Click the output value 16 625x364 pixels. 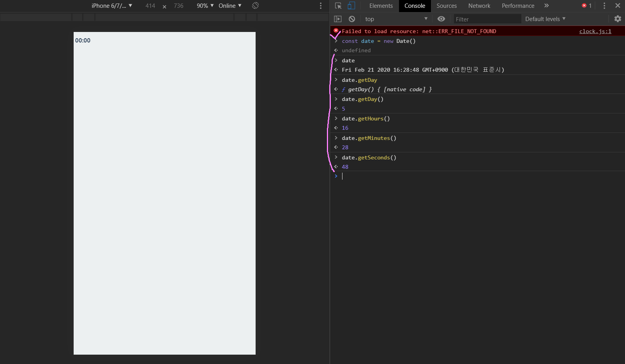click(345, 128)
